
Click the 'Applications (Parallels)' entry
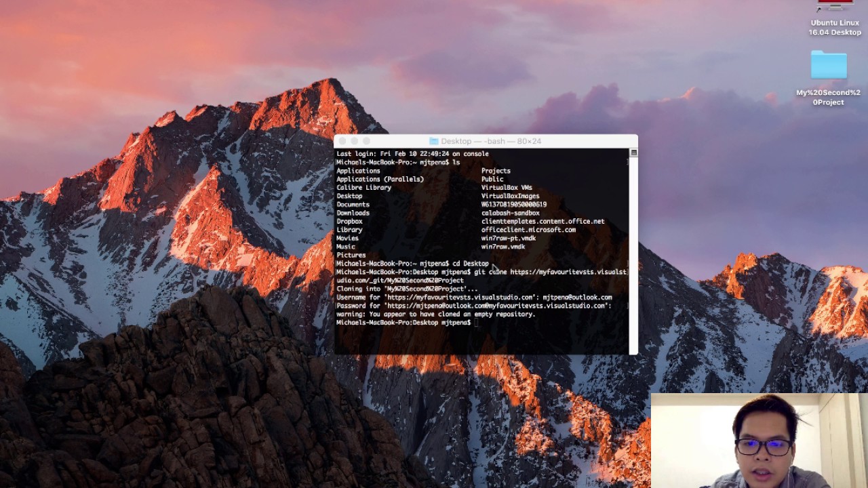coord(380,179)
